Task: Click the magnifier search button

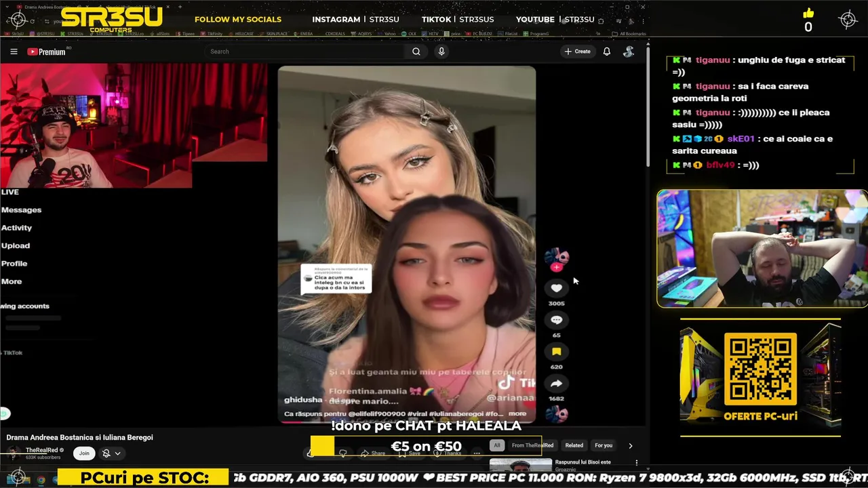Action: point(416,52)
